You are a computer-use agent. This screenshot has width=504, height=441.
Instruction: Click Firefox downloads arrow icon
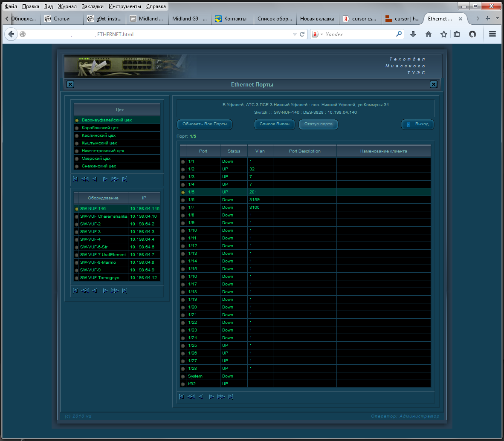pos(413,35)
